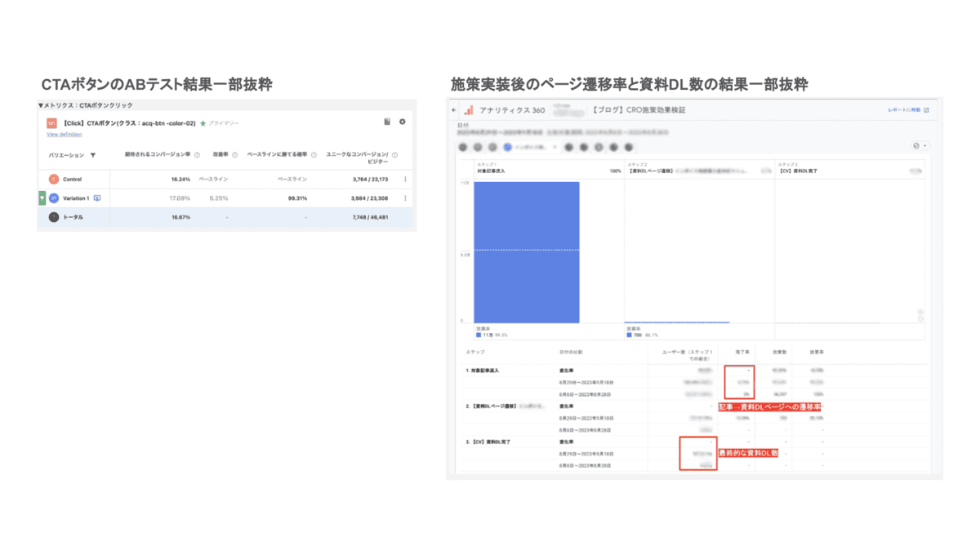
Task: Show help for ユニークなコンバージョン/ビジター
Action: point(394,154)
